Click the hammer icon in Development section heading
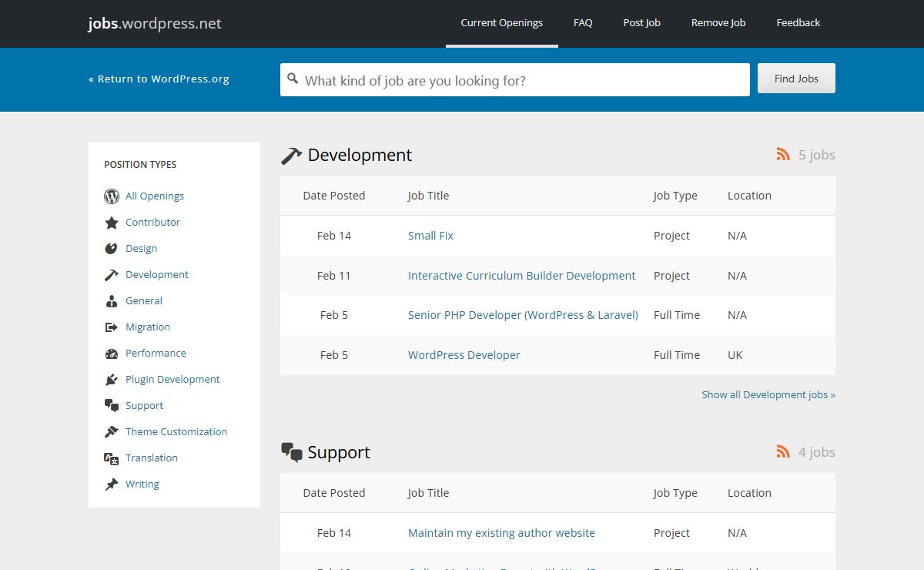 [291, 156]
